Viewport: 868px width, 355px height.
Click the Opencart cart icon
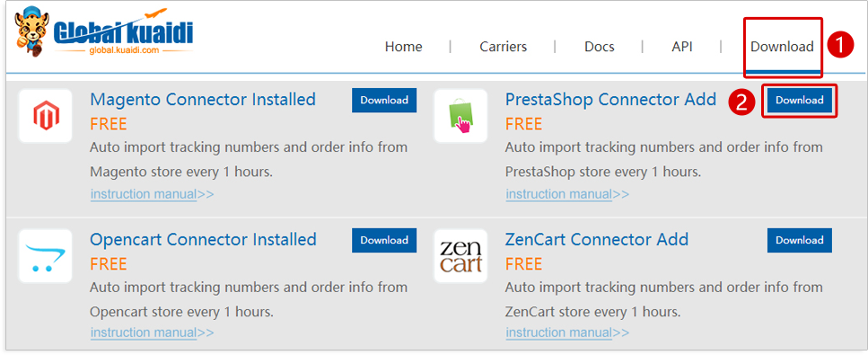pos(46,256)
